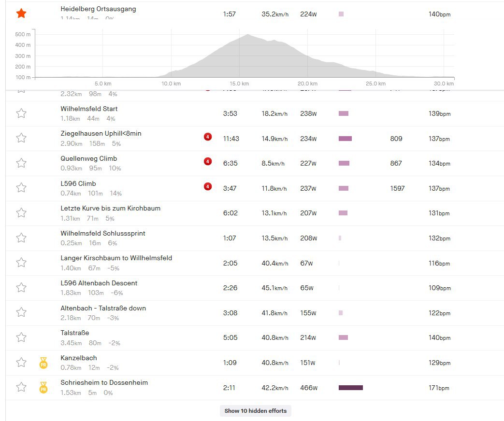Star the L596 Altenbach Descent segment
Viewport: 504px width, 421px height.
tap(21, 287)
